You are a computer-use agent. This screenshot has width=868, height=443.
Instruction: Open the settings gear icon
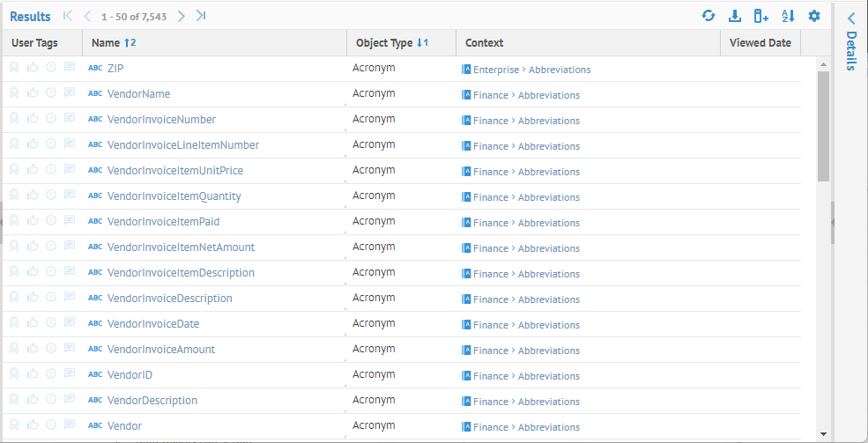pos(814,16)
